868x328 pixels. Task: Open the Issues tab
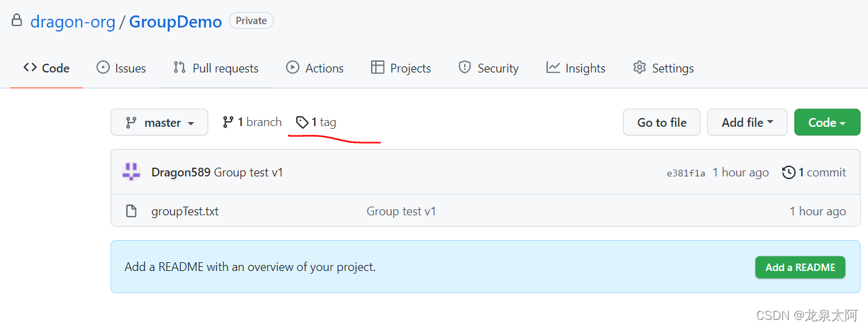(x=121, y=68)
